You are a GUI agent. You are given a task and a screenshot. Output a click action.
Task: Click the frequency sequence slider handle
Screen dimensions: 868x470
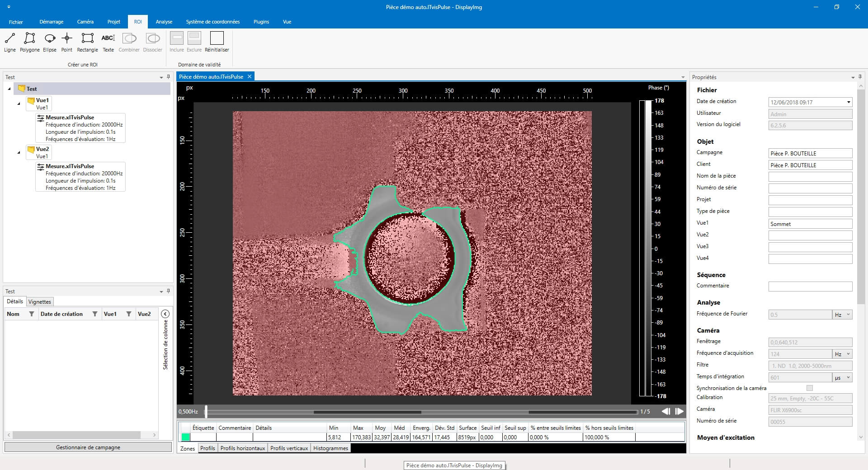[206, 411]
